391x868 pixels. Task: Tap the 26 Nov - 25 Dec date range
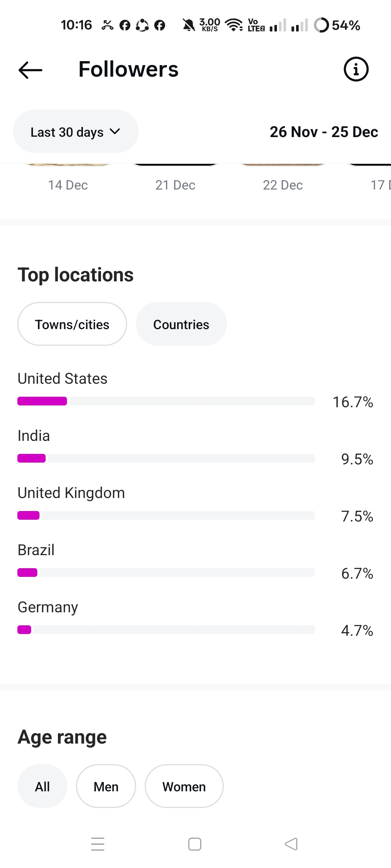click(x=324, y=132)
